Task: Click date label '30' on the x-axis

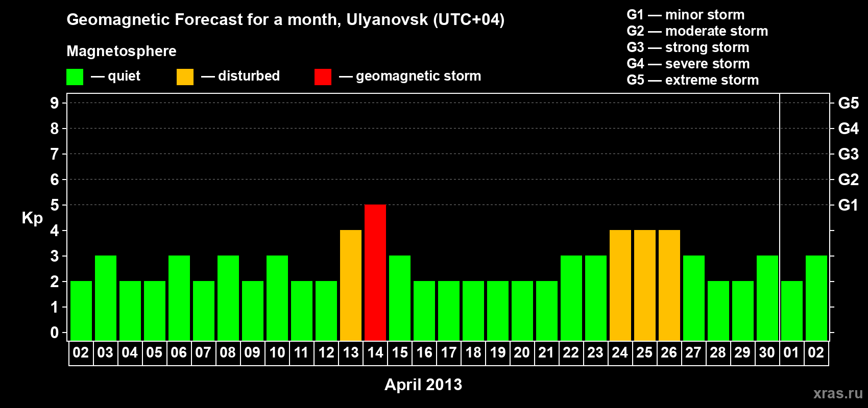Action: (767, 352)
